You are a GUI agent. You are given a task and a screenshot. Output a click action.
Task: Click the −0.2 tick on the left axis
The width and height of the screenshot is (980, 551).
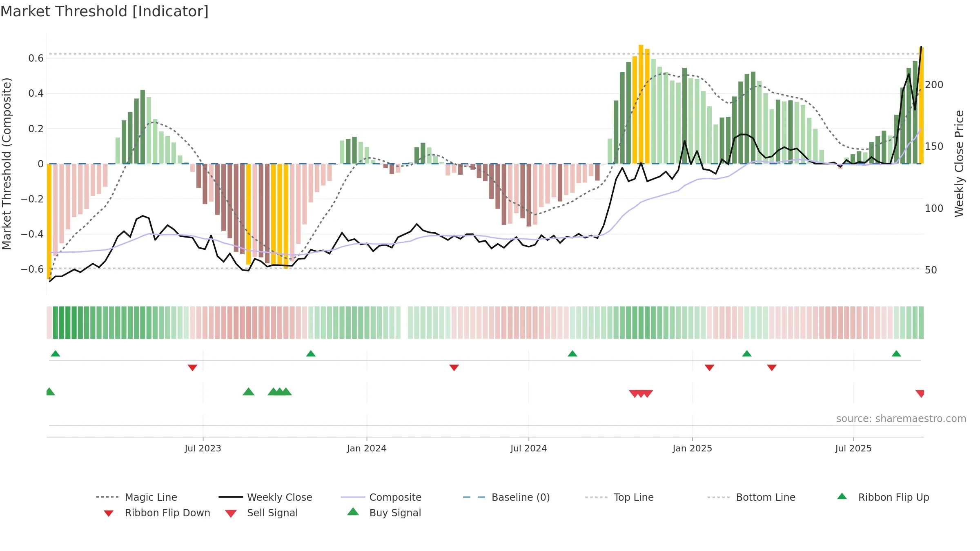[32, 199]
